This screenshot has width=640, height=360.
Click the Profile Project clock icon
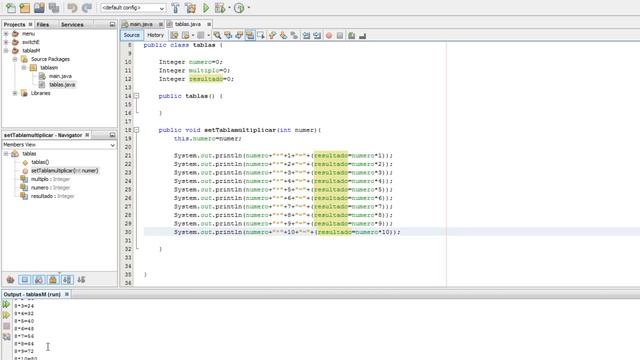tap(239, 8)
